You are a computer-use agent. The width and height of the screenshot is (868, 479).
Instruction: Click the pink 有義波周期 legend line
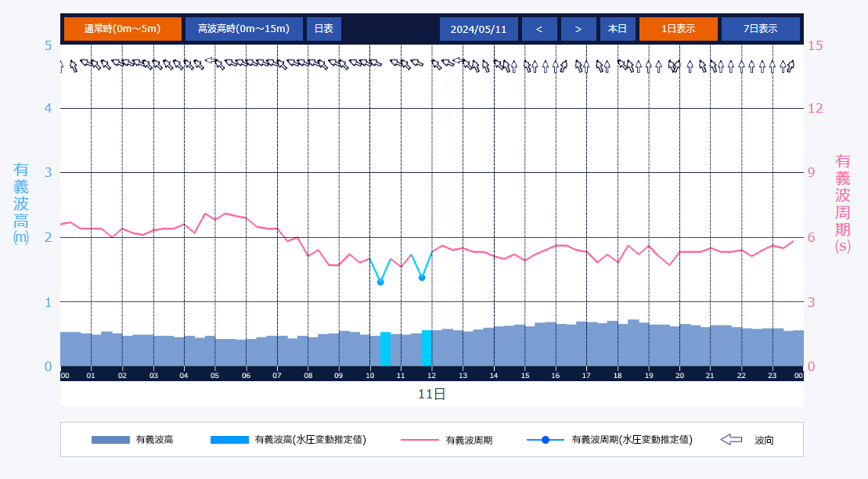click(x=420, y=440)
